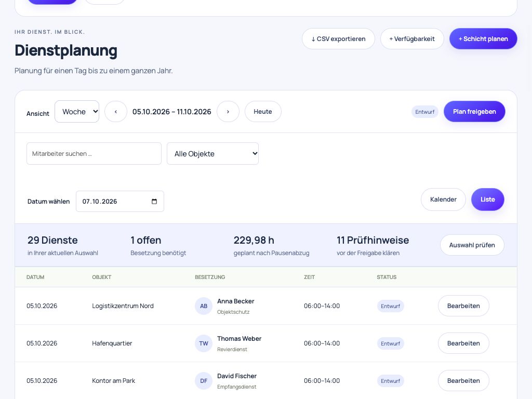Expand the Alle Objekte filter
The image size is (532, 399).
pos(212,154)
